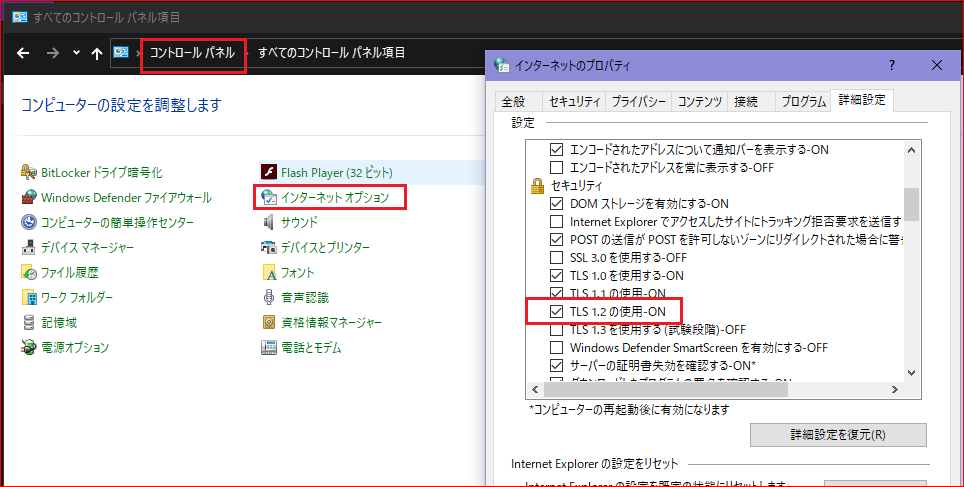Click the Fonts letter A icon
The image size is (964, 487).
pyautogui.click(x=269, y=272)
